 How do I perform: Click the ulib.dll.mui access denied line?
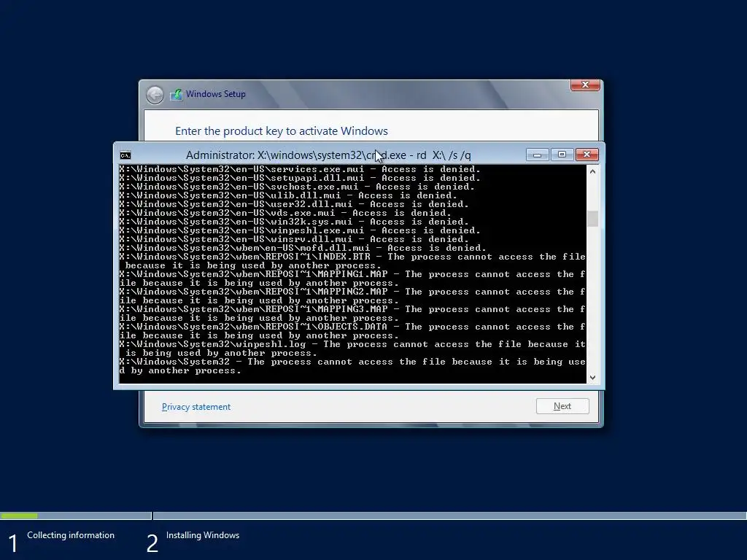point(288,195)
